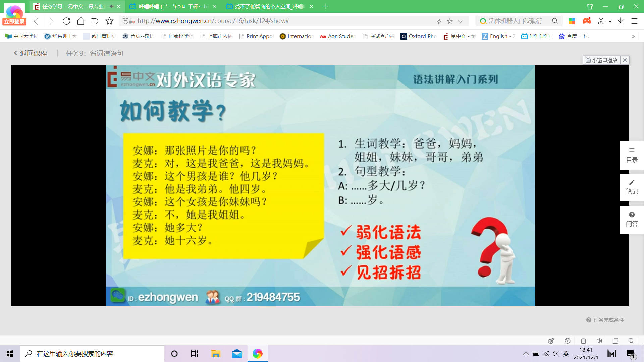Viewport: 644px width, 362px height.
Task: Open the 目录 course contents panel
Action: (632, 155)
